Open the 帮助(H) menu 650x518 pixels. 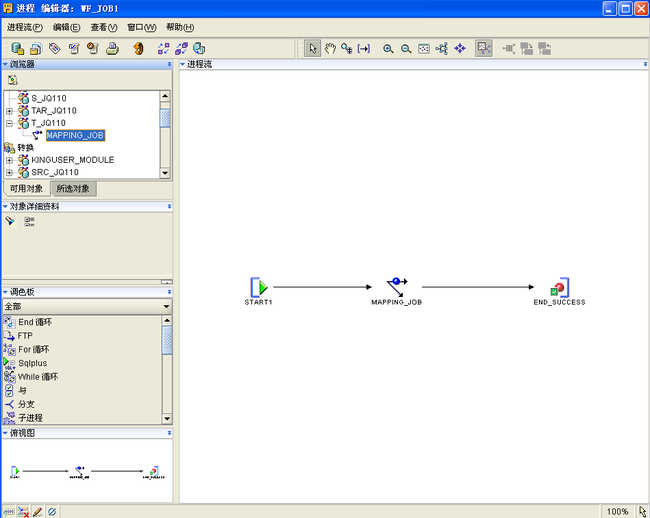(x=180, y=27)
